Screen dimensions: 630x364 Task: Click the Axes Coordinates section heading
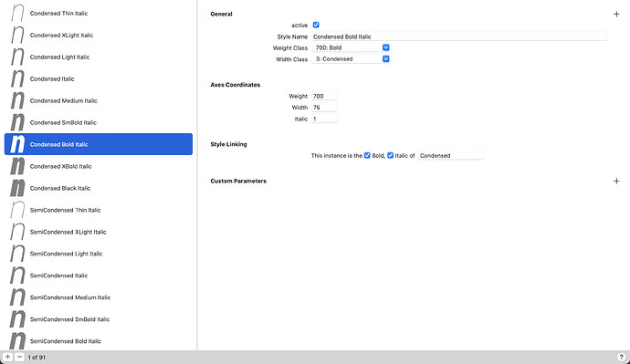click(x=235, y=85)
